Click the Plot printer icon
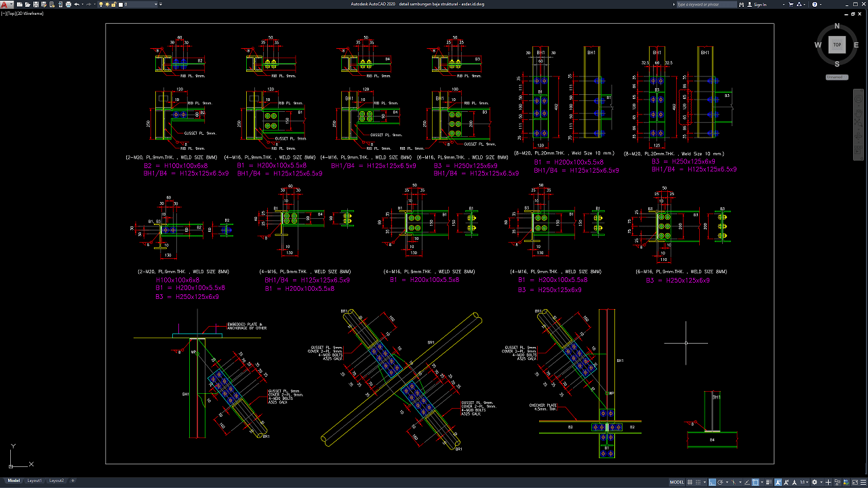The height and width of the screenshot is (488, 868). 68,4
